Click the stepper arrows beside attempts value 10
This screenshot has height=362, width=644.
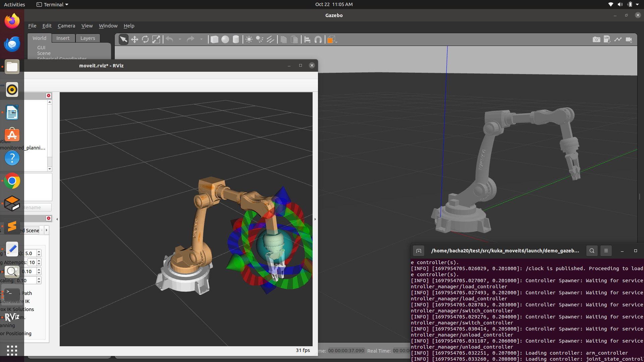[x=39, y=262]
